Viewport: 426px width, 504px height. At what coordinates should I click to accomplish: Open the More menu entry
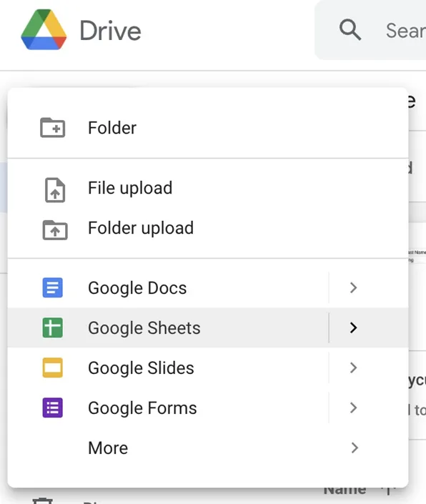click(x=208, y=448)
